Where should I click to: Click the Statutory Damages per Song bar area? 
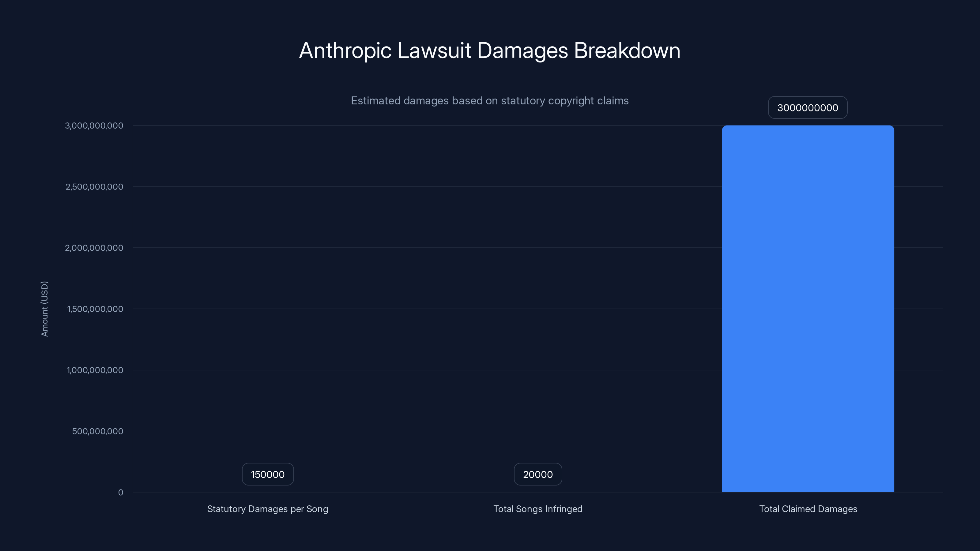267,492
